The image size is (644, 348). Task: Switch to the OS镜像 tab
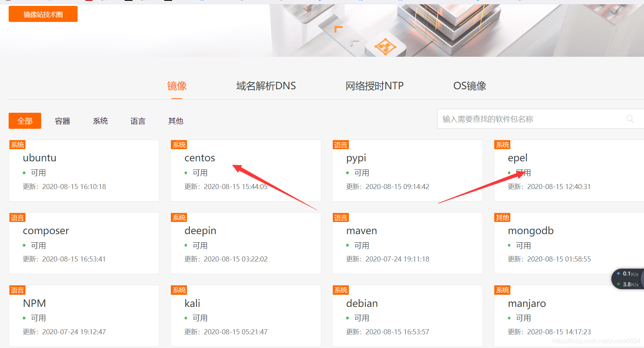[470, 86]
